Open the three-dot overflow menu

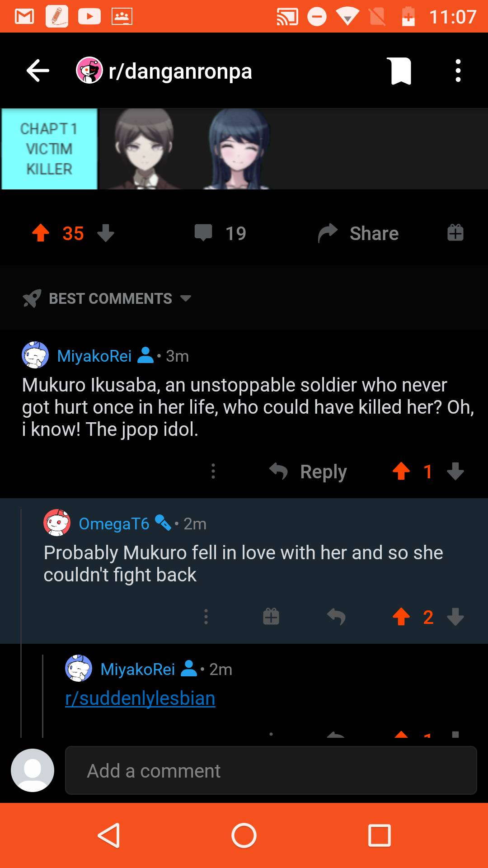pyautogui.click(x=458, y=71)
